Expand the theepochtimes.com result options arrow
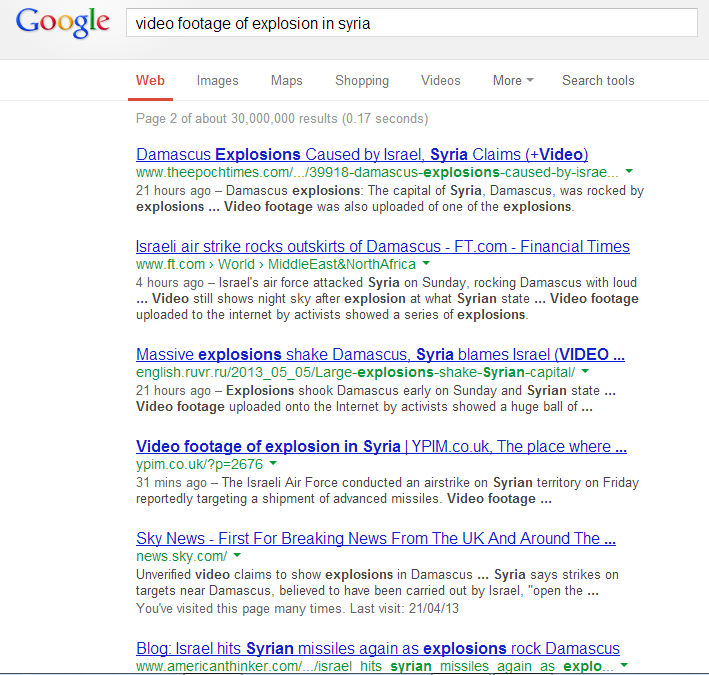Image resolution: width=709 pixels, height=675 pixels. [629, 171]
